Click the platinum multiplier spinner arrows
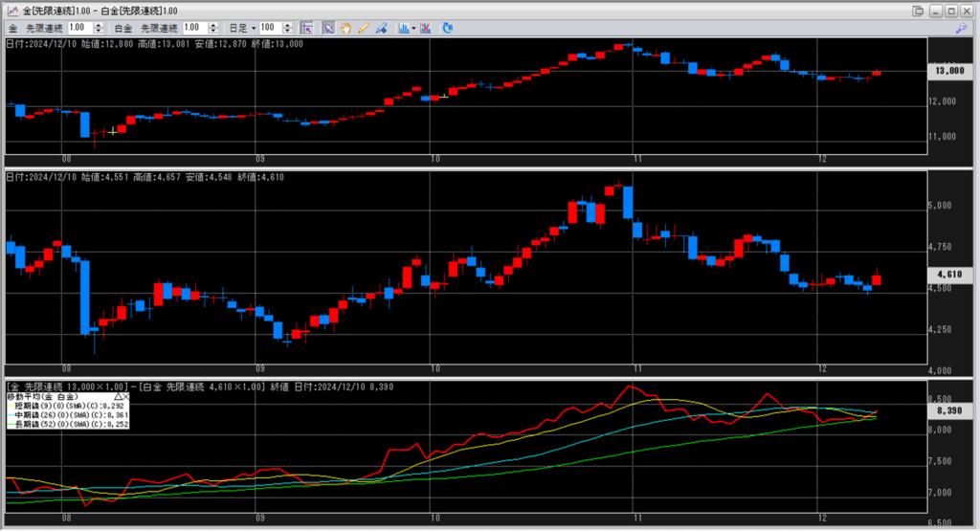Image resolution: width=980 pixels, height=531 pixels. (213, 28)
